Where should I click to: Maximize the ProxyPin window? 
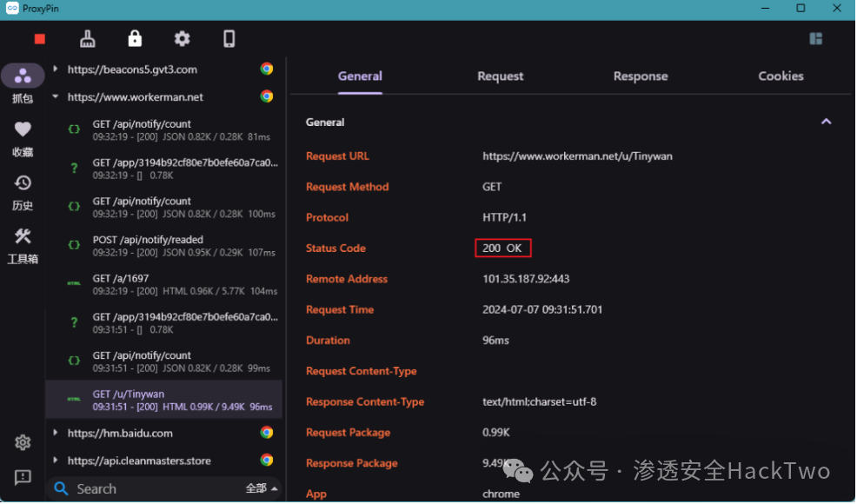801,8
